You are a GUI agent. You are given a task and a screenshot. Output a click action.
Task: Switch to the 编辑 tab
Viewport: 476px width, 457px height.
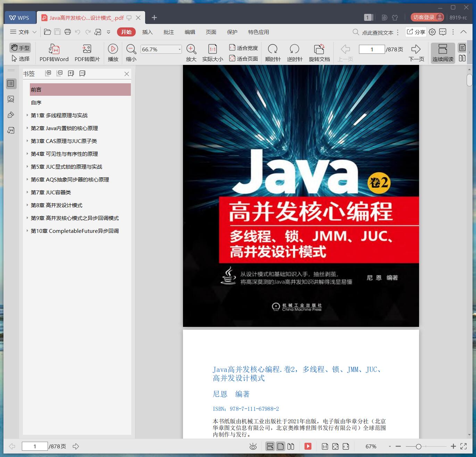click(190, 32)
